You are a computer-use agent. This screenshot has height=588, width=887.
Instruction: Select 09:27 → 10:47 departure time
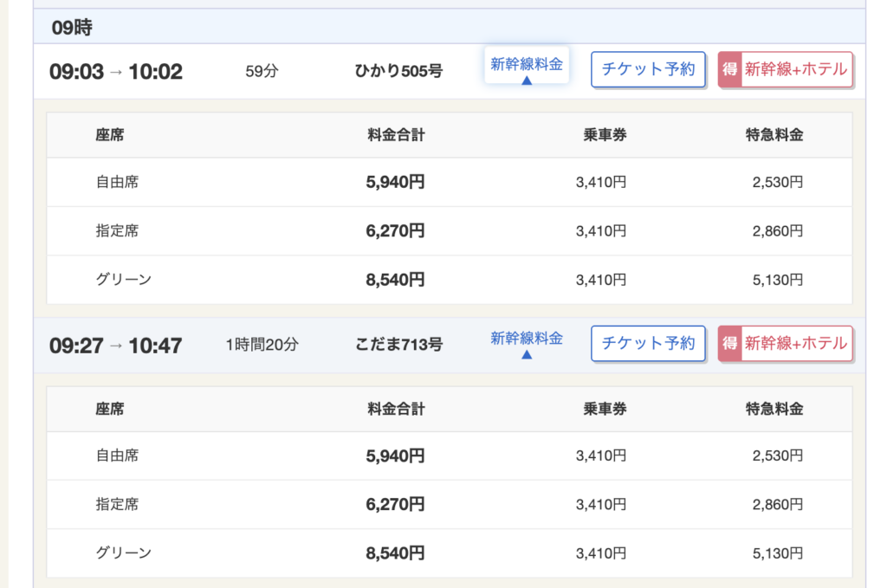pyautogui.click(x=116, y=346)
